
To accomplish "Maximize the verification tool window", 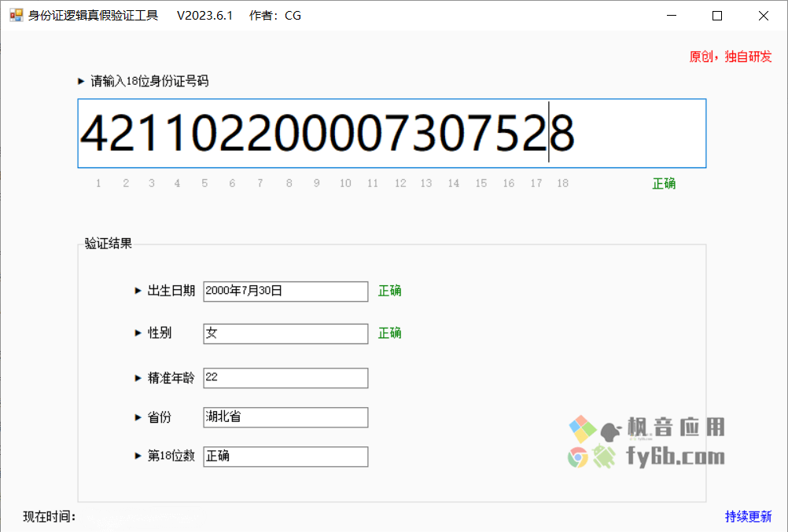I will [x=717, y=16].
